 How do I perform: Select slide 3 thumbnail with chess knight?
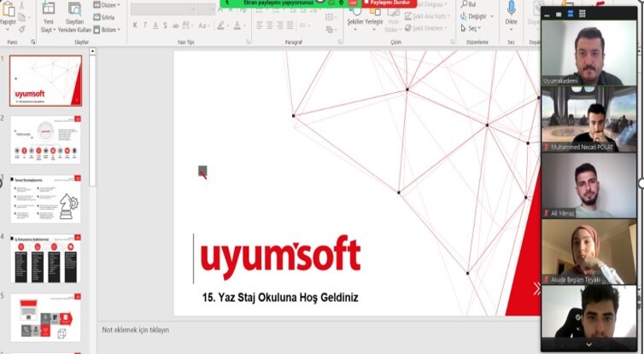(45, 199)
